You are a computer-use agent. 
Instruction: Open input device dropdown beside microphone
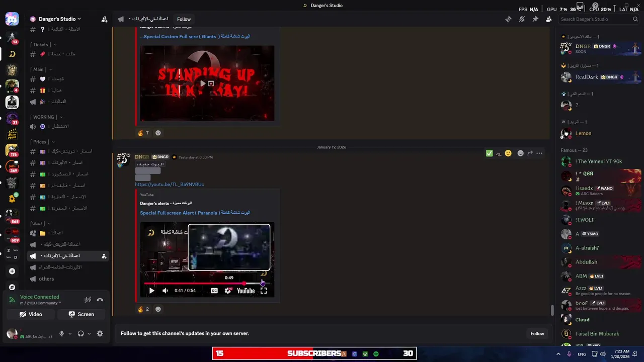(70, 334)
